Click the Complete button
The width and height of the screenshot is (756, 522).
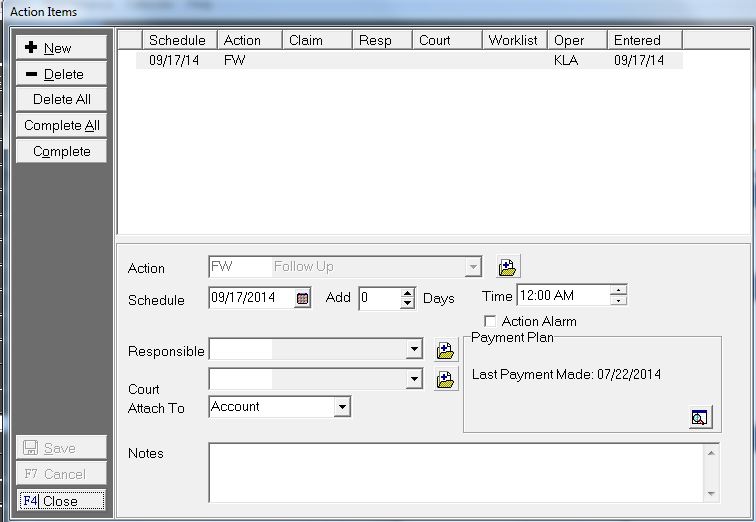click(61, 152)
